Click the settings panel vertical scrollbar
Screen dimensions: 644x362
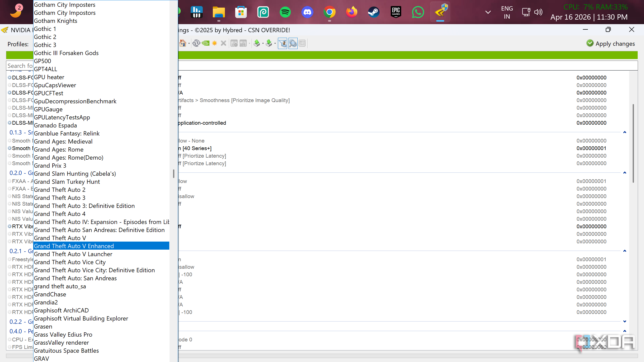pos(633,143)
